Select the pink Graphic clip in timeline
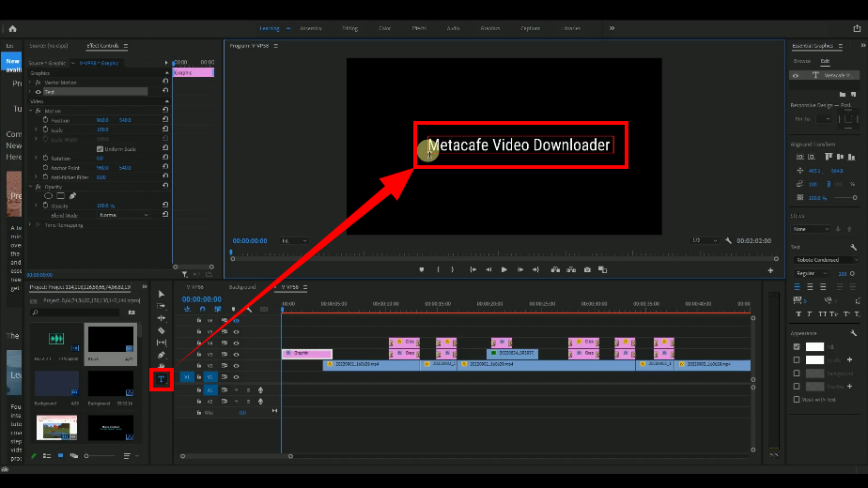The width and height of the screenshot is (868, 488). (x=307, y=353)
